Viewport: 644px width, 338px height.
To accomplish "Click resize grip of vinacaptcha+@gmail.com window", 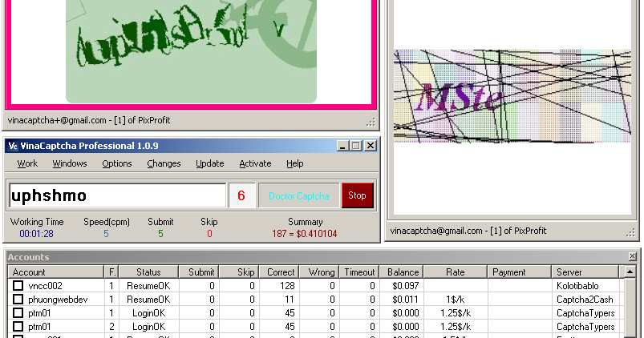I will click(371, 122).
